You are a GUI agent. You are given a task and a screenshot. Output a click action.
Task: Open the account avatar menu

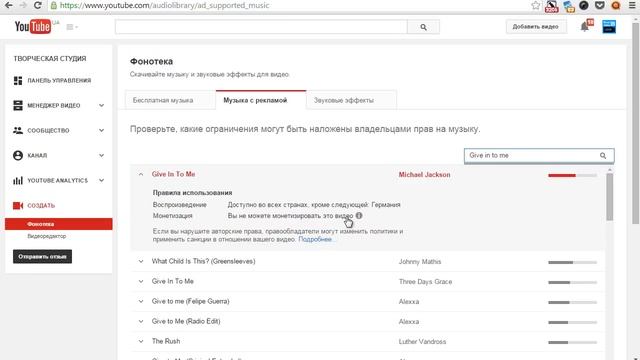point(609,27)
